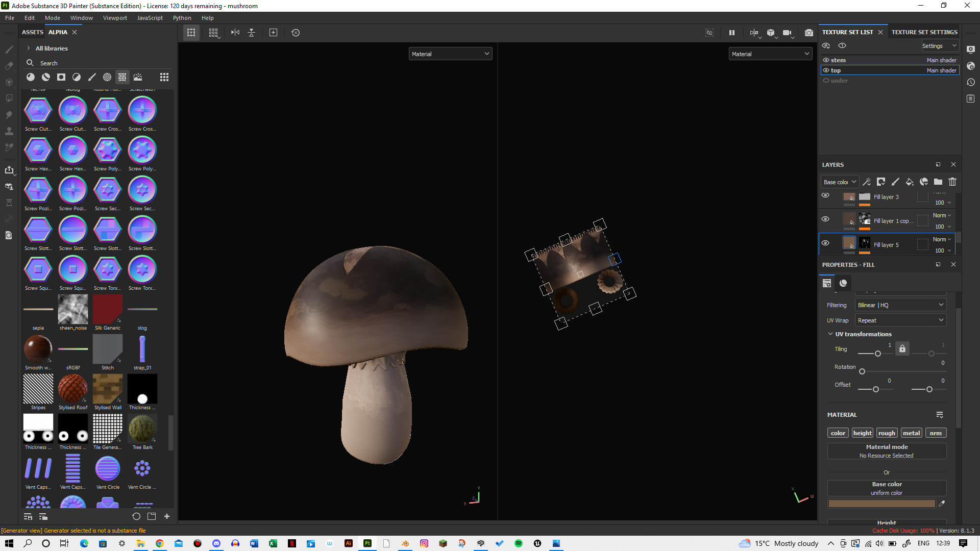Viewport: 980px width, 551px height.
Task: Open the left viewport Material dropdown
Action: pyautogui.click(x=450, y=54)
